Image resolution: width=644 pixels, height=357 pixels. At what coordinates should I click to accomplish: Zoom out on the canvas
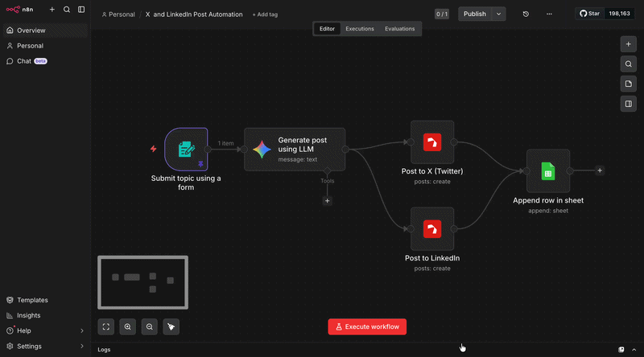pos(150,327)
